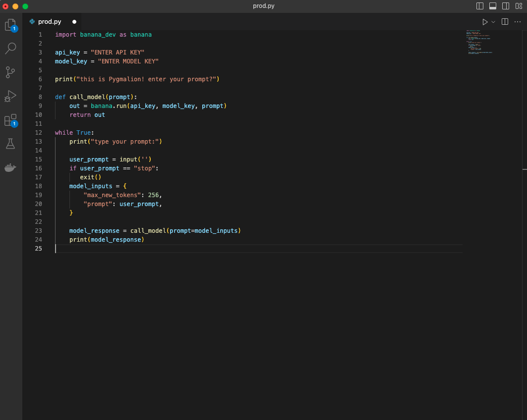Click the code minimap preview
Viewport: 527px width, 420px height.
pos(479,43)
